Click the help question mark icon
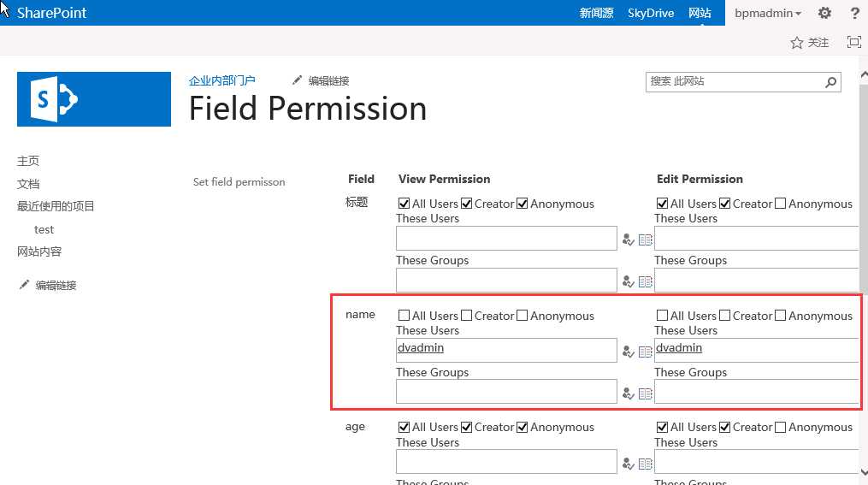The height and width of the screenshot is (485, 868). click(854, 13)
